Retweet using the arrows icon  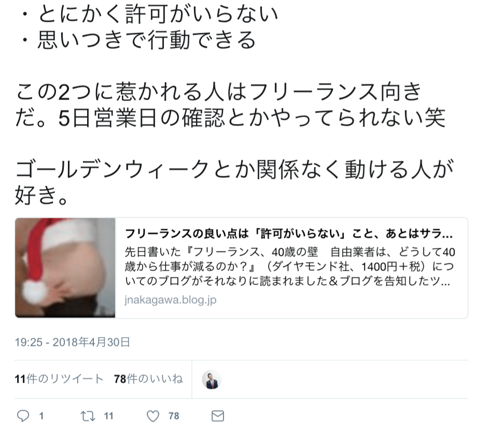tap(88, 416)
